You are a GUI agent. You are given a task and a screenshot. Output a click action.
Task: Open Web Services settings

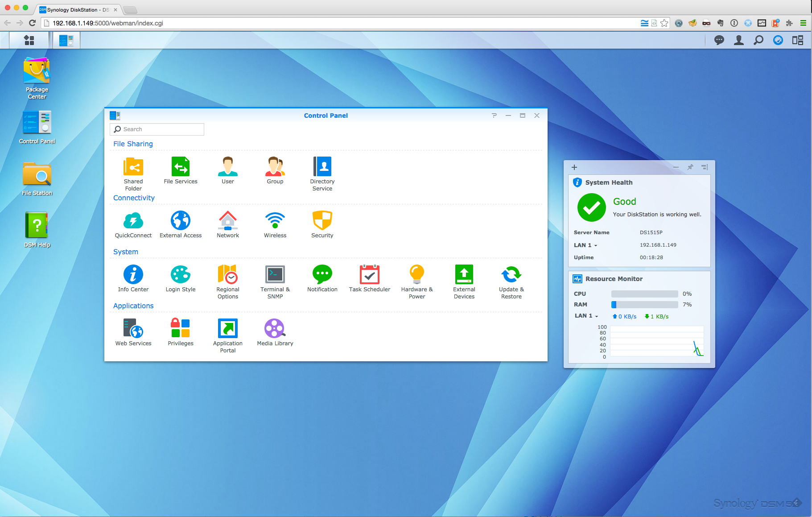pyautogui.click(x=133, y=332)
